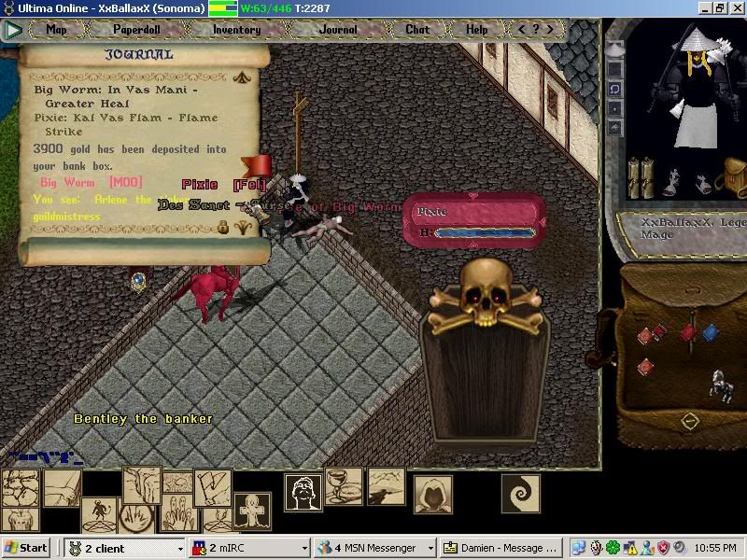The height and width of the screenshot is (560, 747).
Task: Open the Chat menu button
Action: pyautogui.click(x=417, y=30)
